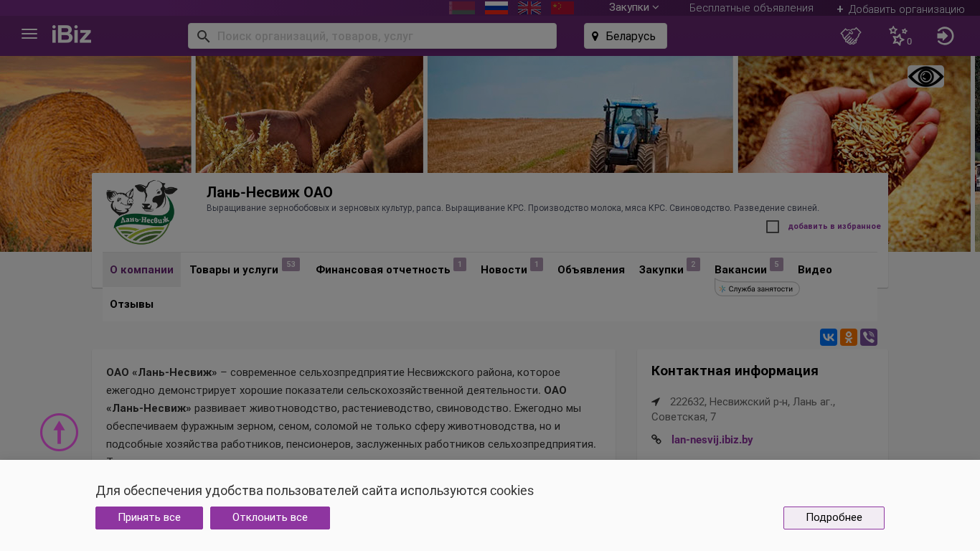Image resolution: width=980 pixels, height=551 pixels.
Task: Open the Закупки tab in company menu
Action: click(x=661, y=270)
